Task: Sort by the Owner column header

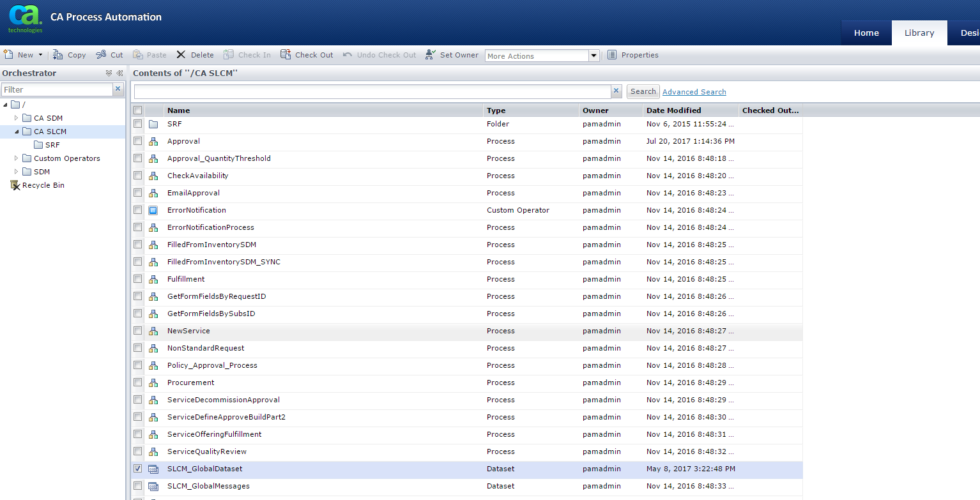Action: point(611,110)
